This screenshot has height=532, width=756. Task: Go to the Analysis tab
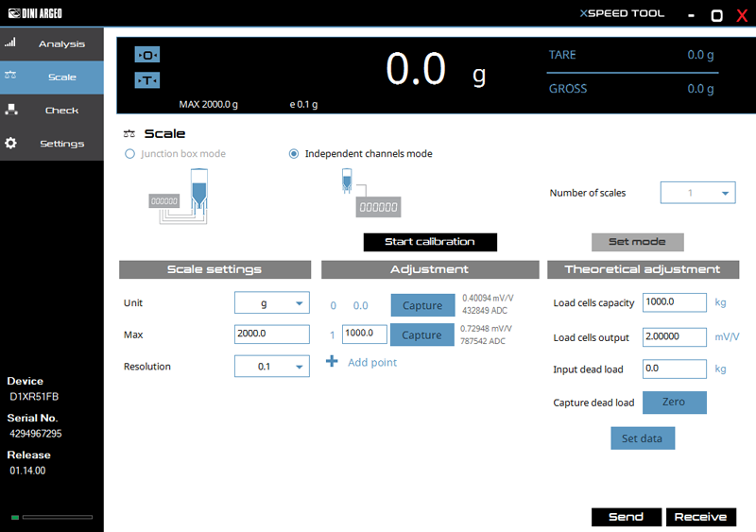pos(52,44)
